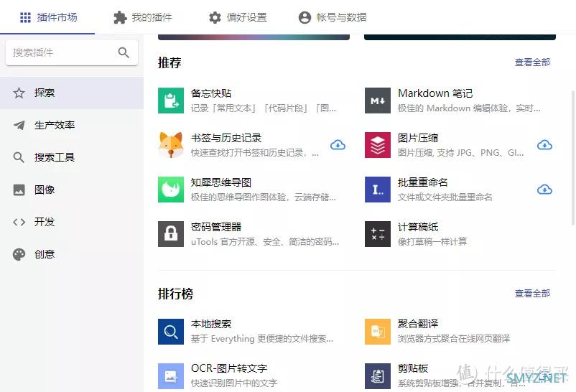Select 搜索工具 category in sidebar
This screenshot has width=576, height=392.
[x=72, y=158]
